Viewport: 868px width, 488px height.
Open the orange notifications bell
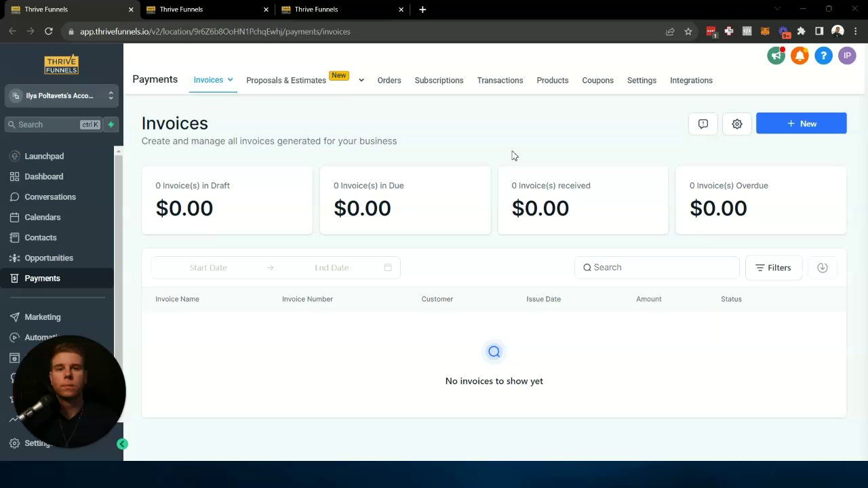click(800, 56)
